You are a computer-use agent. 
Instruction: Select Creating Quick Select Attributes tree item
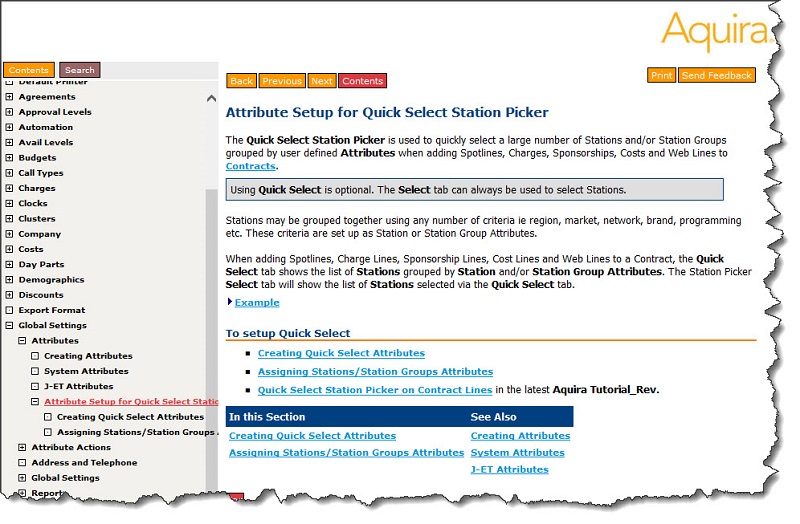[130, 417]
